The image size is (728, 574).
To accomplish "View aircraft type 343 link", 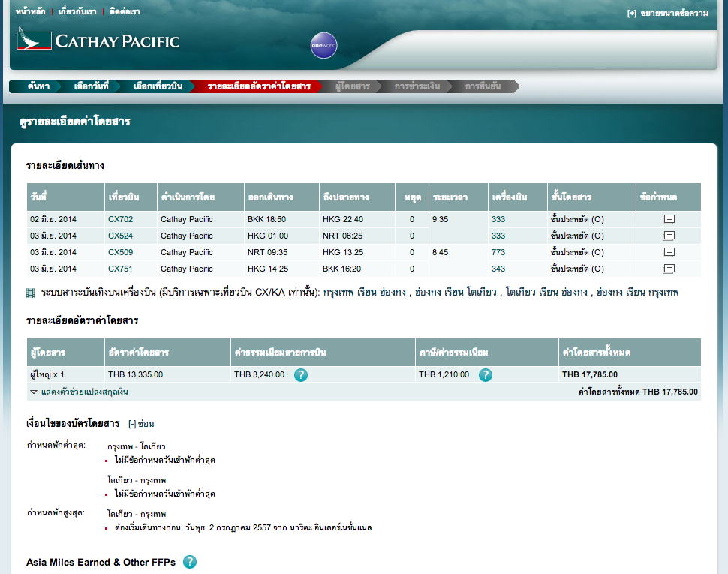I will pyautogui.click(x=498, y=269).
